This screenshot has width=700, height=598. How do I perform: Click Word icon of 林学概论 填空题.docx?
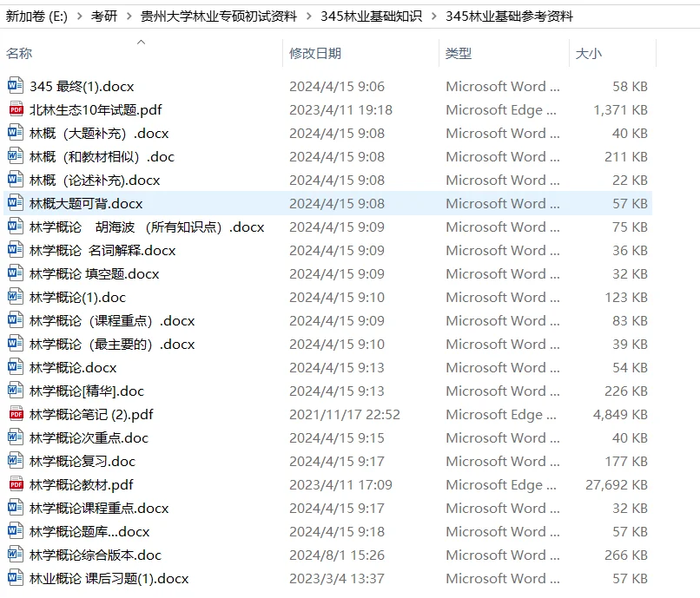(16, 273)
